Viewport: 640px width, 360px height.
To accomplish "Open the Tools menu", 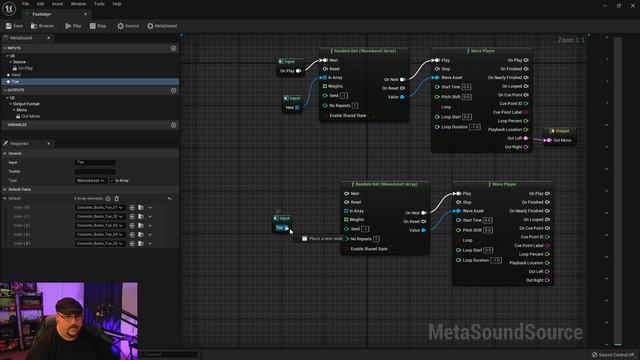I will tap(99, 4).
